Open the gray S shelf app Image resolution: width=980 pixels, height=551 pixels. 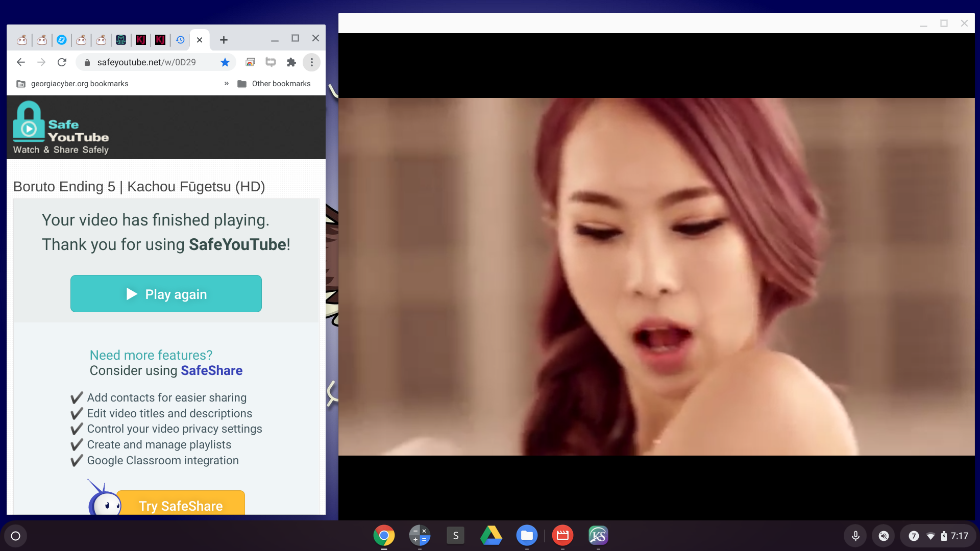click(x=455, y=536)
